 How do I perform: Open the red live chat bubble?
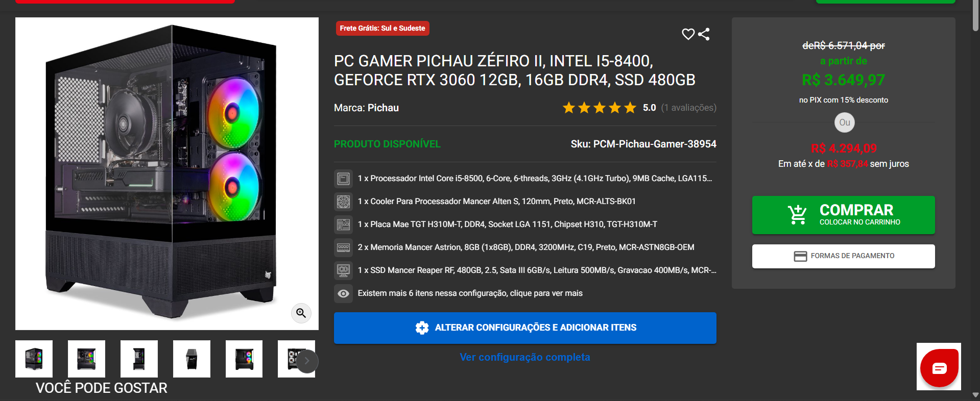coord(939,367)
